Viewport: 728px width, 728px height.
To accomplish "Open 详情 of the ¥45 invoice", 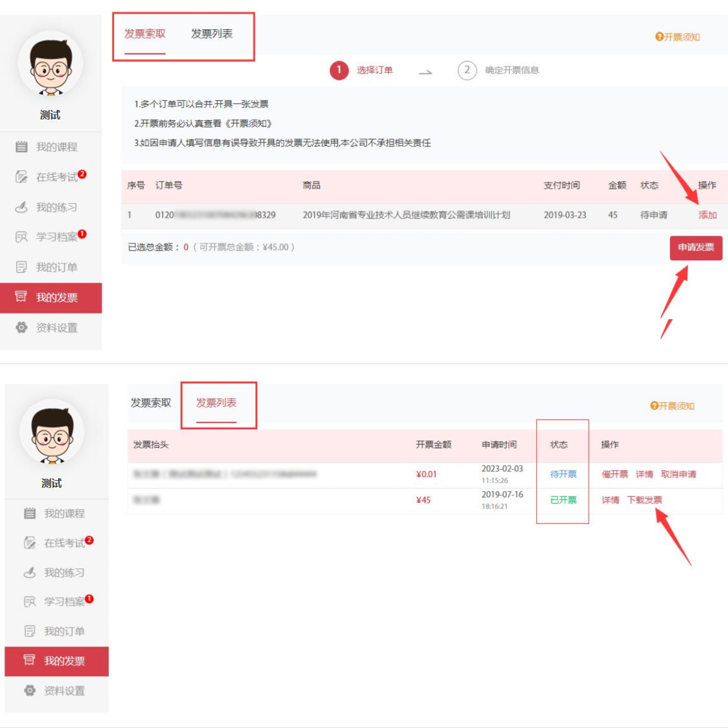I will tap(610, 500).
